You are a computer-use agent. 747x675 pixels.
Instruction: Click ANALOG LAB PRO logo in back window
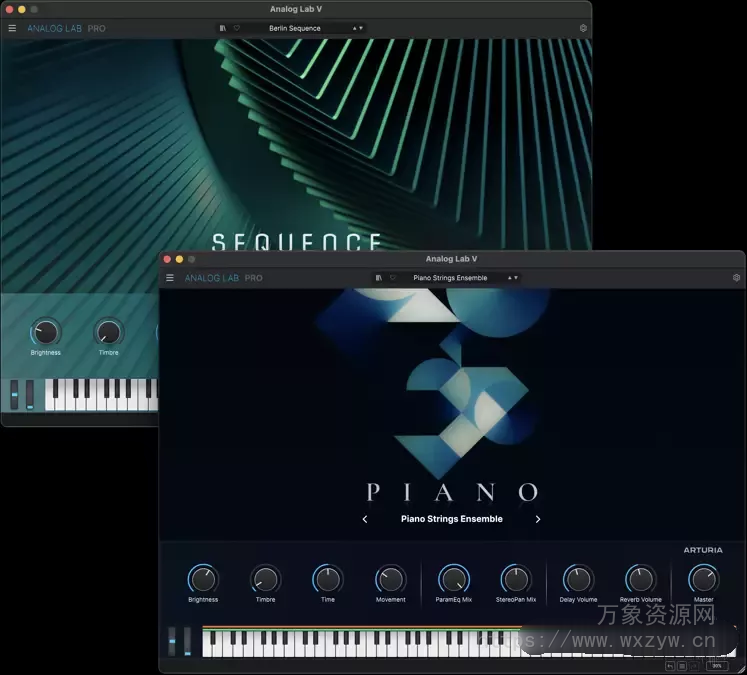(66, 28)
